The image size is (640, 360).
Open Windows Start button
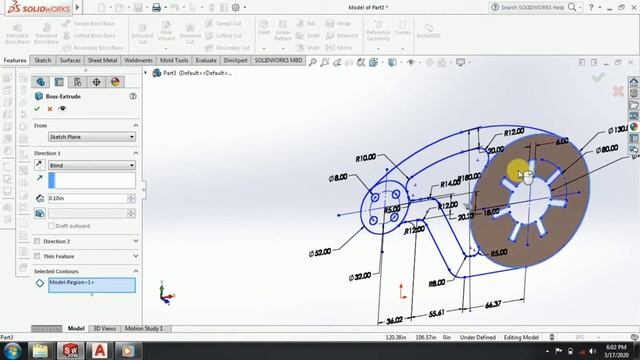pyautogui.click(x=12, y=351)
